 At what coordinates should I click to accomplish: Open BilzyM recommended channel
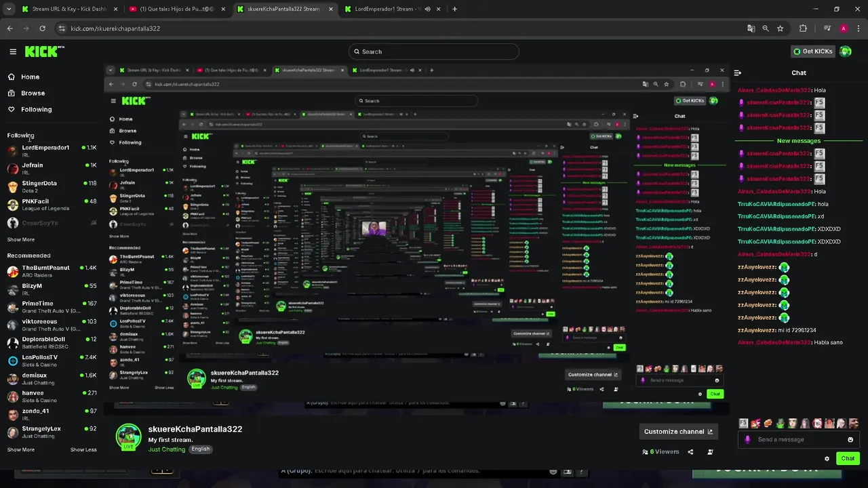coord(52,289)
